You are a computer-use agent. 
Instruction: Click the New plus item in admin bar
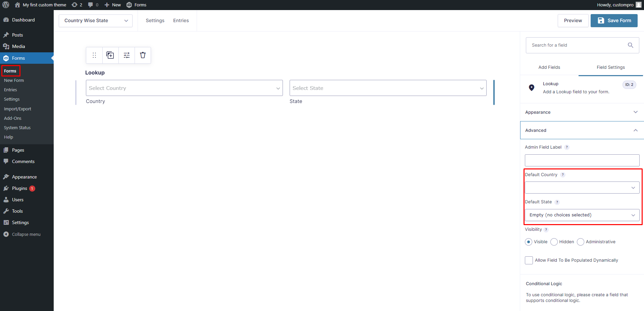coord(112,5)
